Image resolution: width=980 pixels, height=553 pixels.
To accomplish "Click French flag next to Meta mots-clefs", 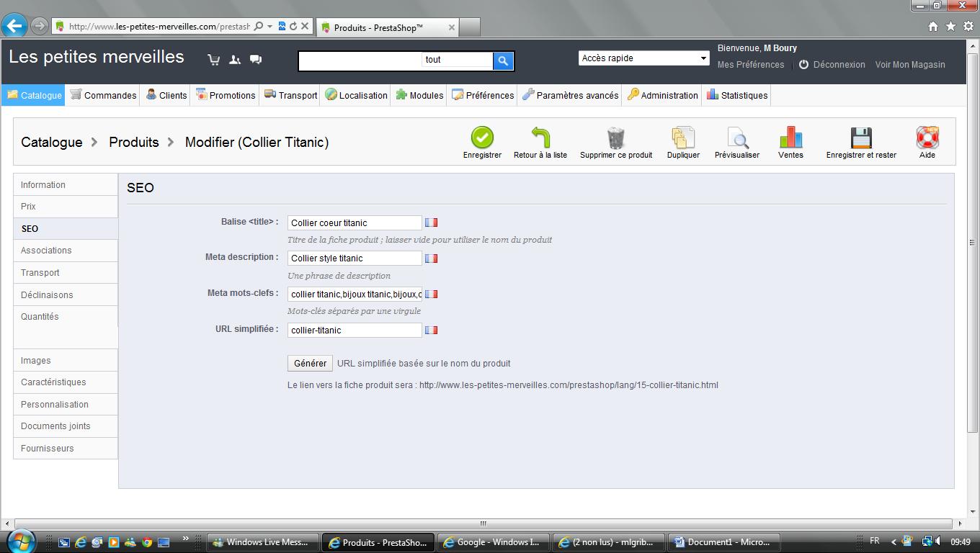I will point(431,294).
